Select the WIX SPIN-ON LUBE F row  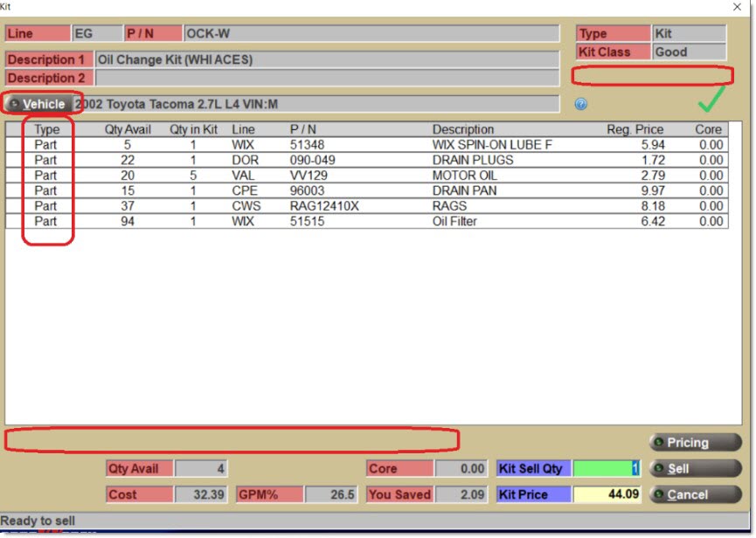point(367,145)
